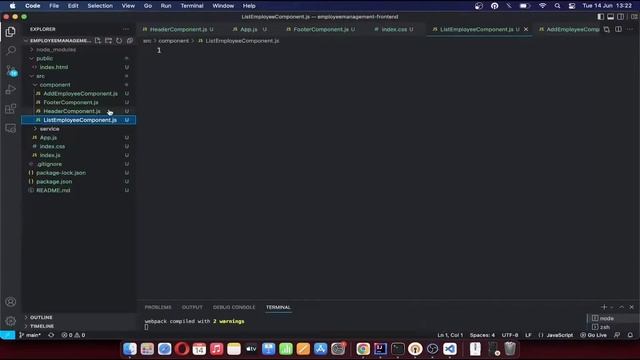Select the node terminal instance
The height and width of the screenshot is (360, 640).
pyautogui.click(x=607, y=318)
